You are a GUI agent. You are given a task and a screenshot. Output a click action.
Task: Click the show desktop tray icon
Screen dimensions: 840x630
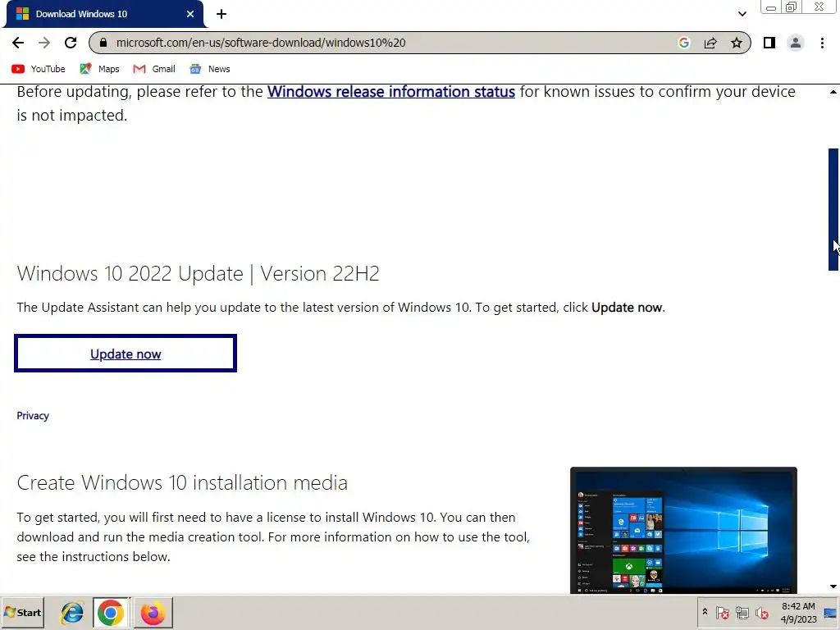point(830,612)
